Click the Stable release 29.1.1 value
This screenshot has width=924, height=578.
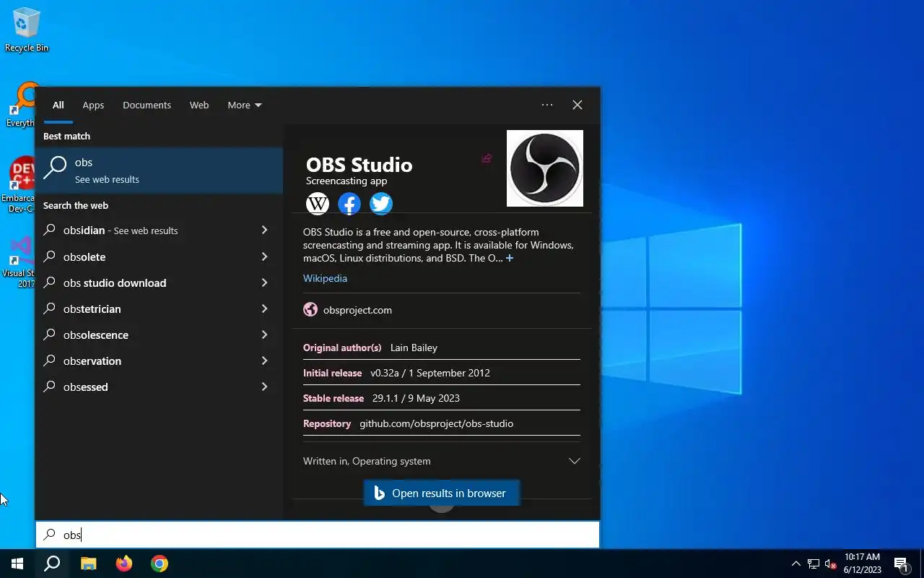tap(416, 398)
